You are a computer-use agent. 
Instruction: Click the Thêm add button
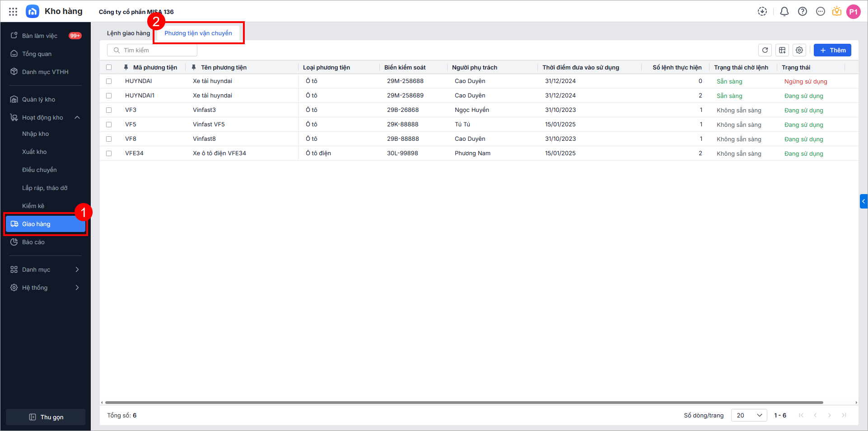(x=832, y=50)
